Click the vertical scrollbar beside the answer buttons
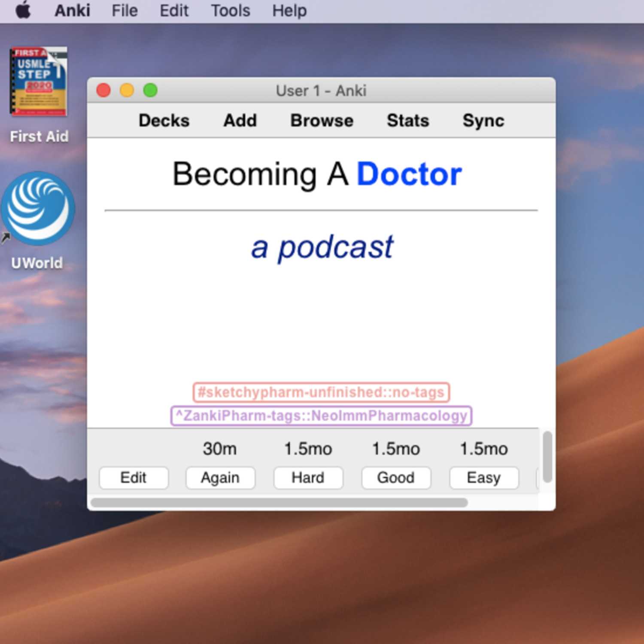 click(547, 457)
